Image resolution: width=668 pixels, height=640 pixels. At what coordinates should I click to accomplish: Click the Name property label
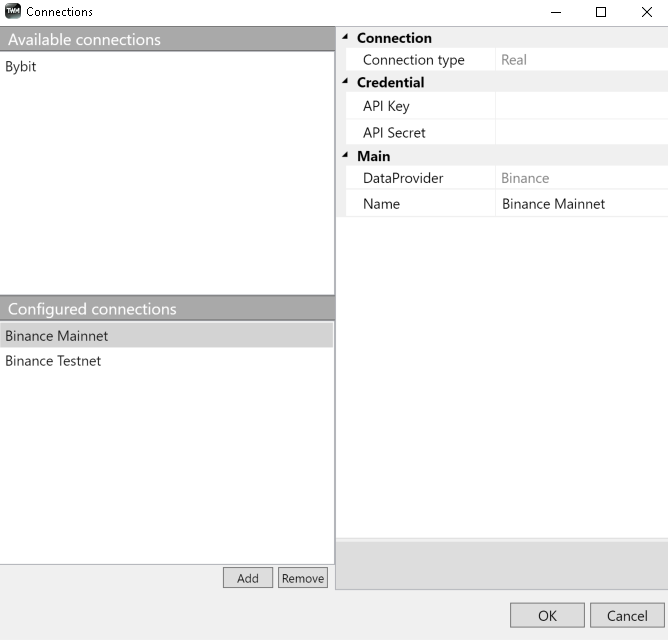(x=381, y=204)
